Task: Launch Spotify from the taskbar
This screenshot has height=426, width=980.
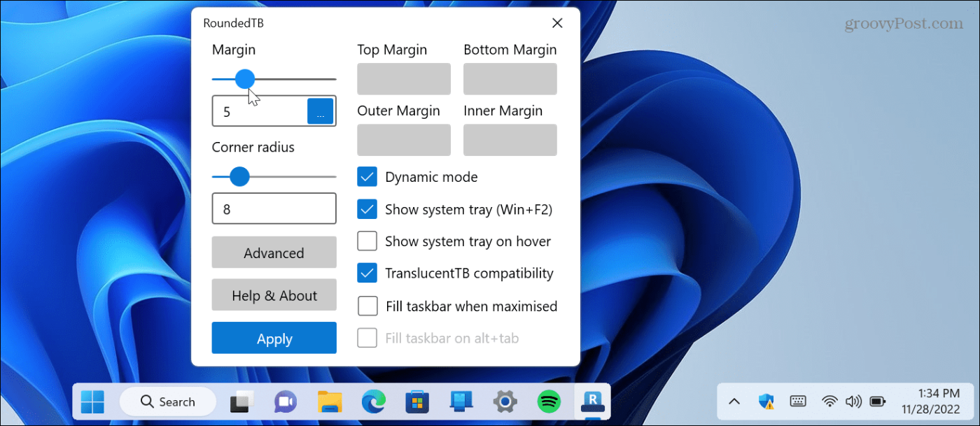Action: [x=549, y=402]
